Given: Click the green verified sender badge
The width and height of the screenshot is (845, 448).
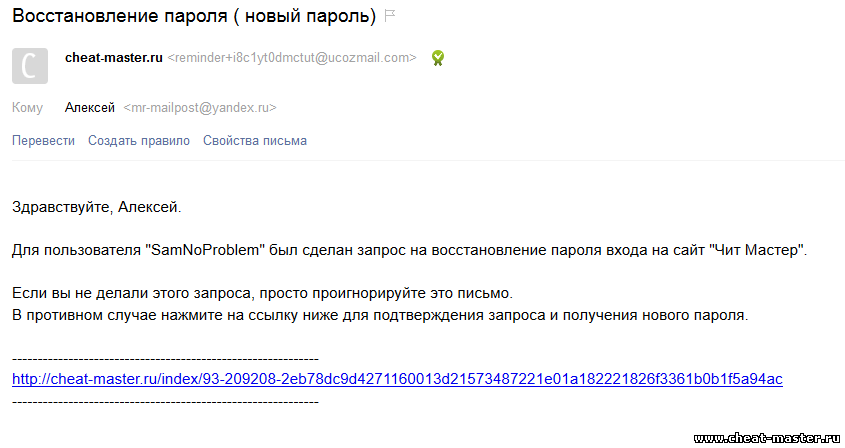Looking at the screenshot, I should [437, 58].
